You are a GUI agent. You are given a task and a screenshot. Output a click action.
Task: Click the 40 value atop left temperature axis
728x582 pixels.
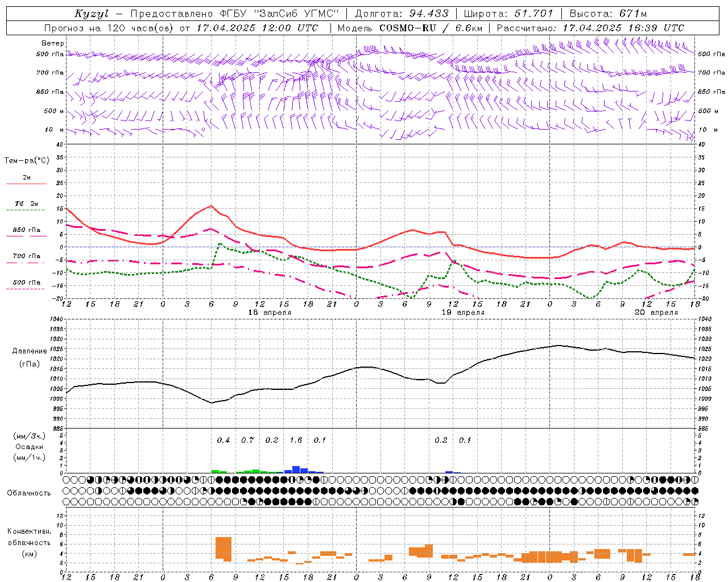click(59, 144)
